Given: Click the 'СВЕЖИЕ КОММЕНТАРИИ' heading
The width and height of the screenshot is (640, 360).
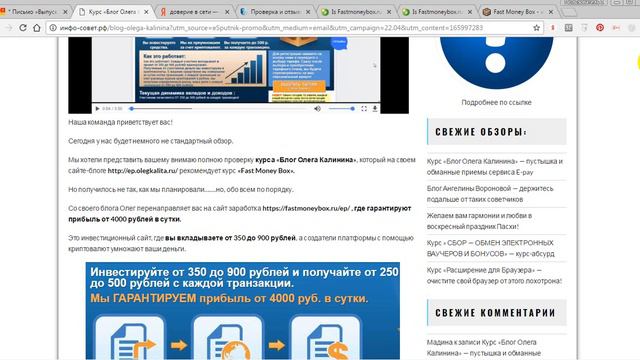Looking at the screenshot, I should pos(495,313).
